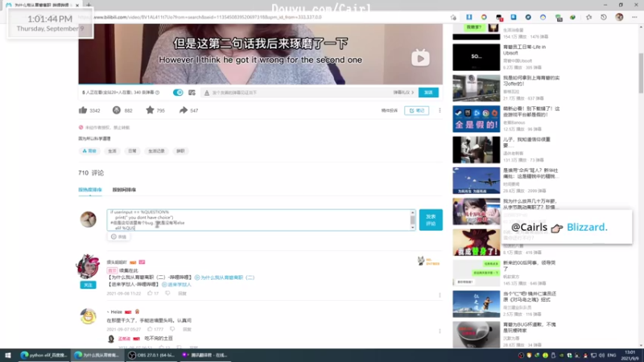644x362 pixels.
Task: Open the recommended video with the airplane thumbnail
Action: tap(476, 180)
